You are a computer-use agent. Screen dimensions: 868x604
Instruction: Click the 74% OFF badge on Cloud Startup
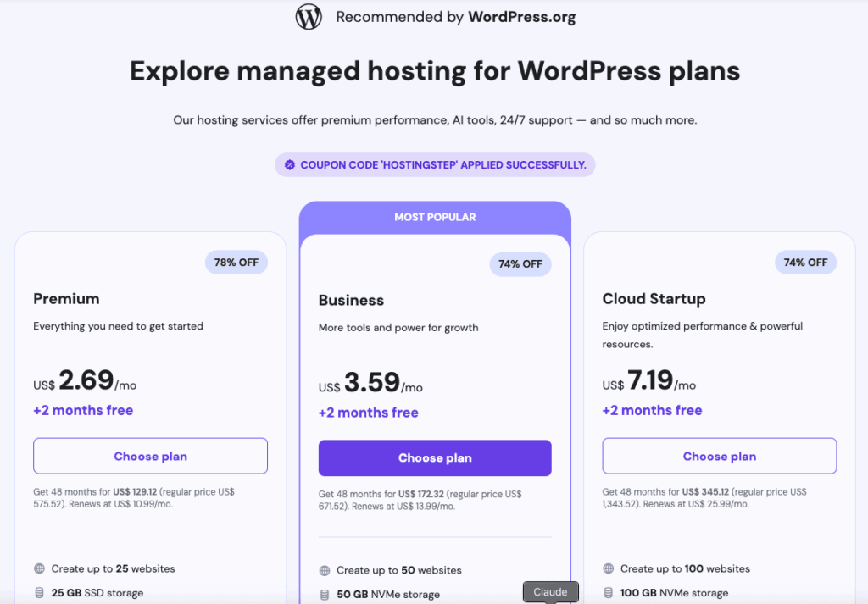pyautogui.click(x=805, y=263)
